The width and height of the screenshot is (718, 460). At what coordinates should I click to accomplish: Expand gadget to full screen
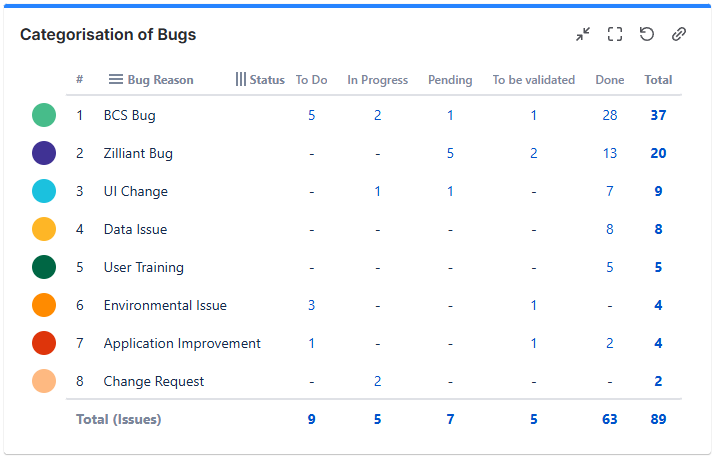tap(615, 34)
